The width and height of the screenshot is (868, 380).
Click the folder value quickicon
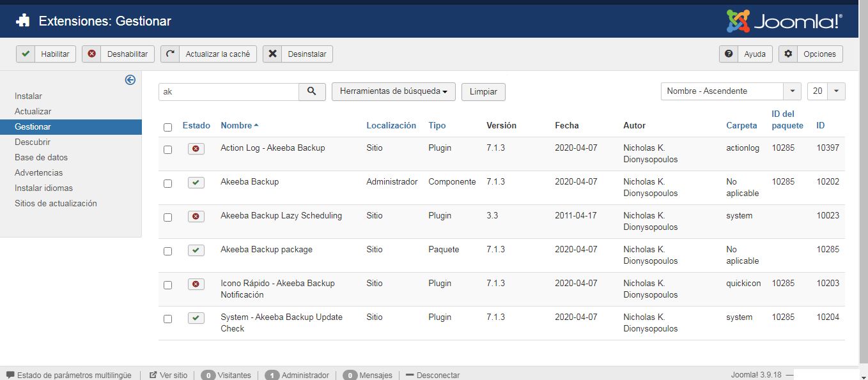pos(743,284)
